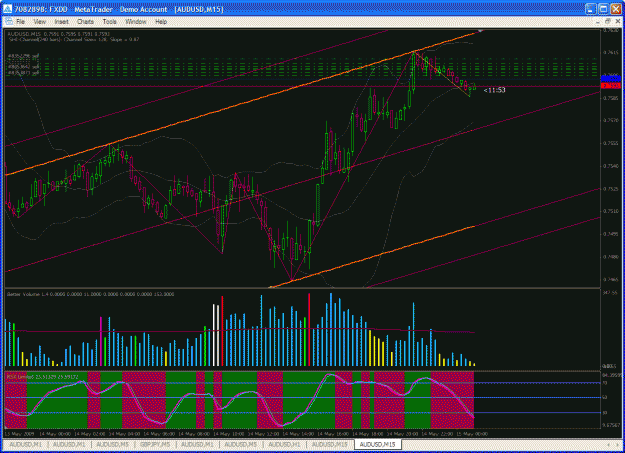Close the inner chart window
The height and width of the screenshot is (453, 625).
coord(618,22)
